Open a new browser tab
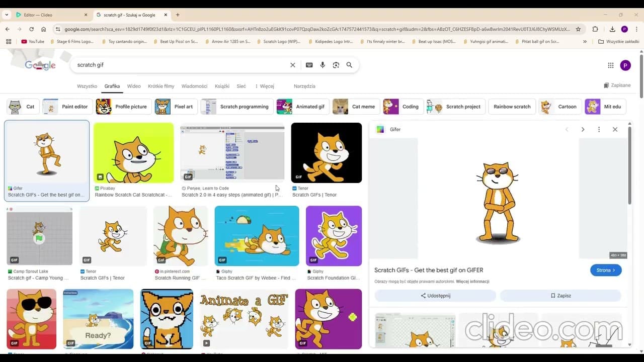The width and height of the screenshot is (644, 362). click(x=178, y=15)
